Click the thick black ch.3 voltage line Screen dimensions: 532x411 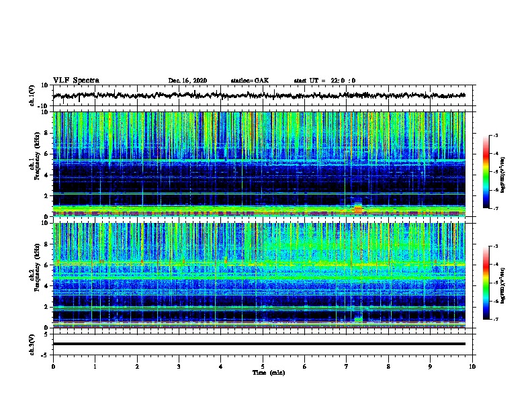click(x=259, y=344)
